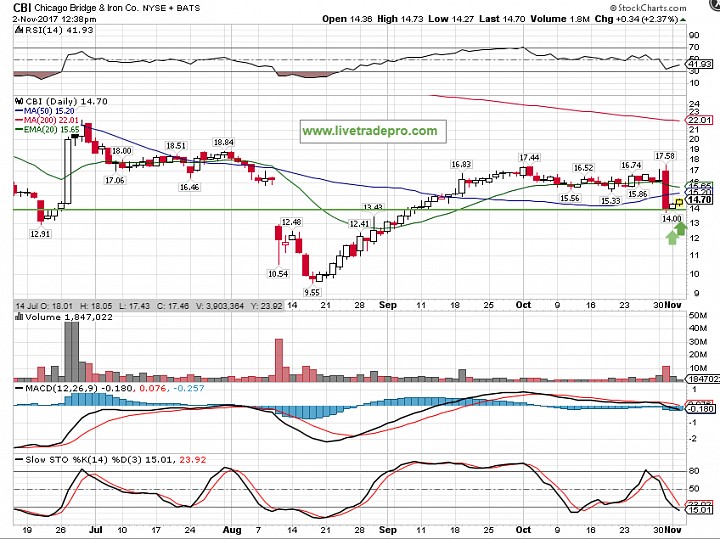
Task: Click the 15.33 price low annotation
Action: coord(610,201)
